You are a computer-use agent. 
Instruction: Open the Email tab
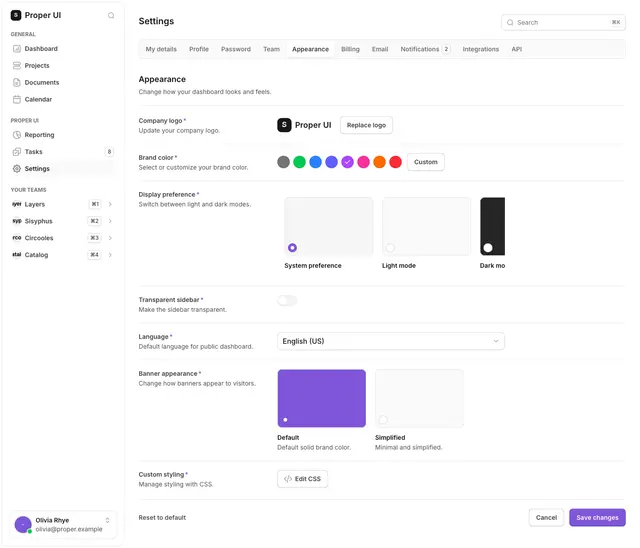tap(380, 49)
